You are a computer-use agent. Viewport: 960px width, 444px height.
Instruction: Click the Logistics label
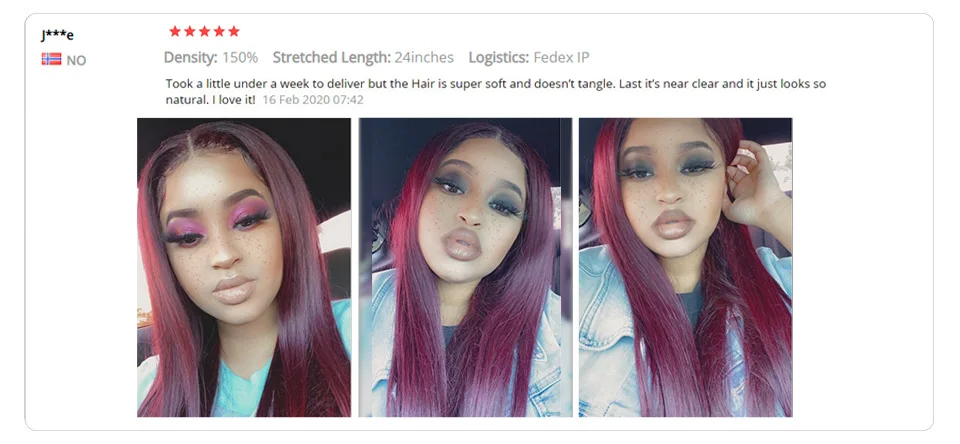(499, 58)
